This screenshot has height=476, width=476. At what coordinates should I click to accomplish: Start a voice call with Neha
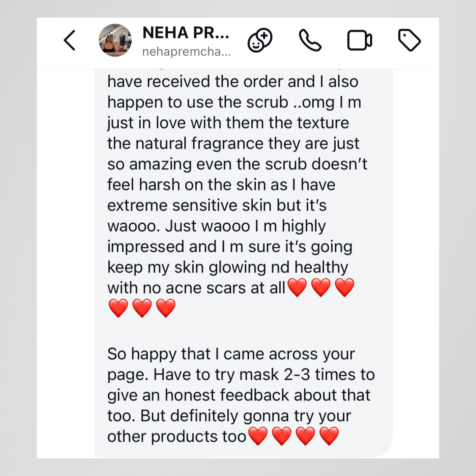click(310, 40)
